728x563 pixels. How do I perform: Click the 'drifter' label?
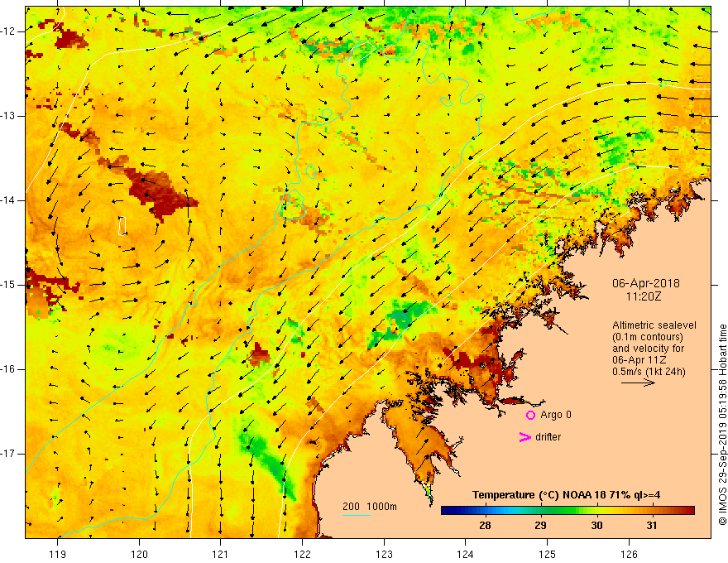pos(548,437)
